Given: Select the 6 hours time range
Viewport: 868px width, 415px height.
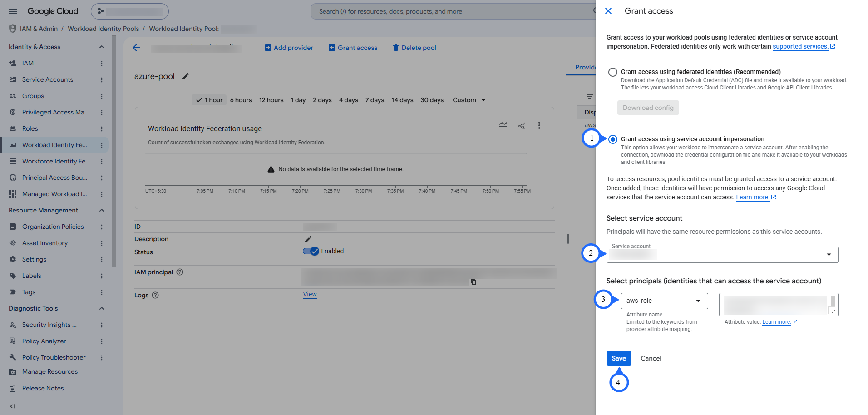Looking at the screenshot, I should 241,100.
